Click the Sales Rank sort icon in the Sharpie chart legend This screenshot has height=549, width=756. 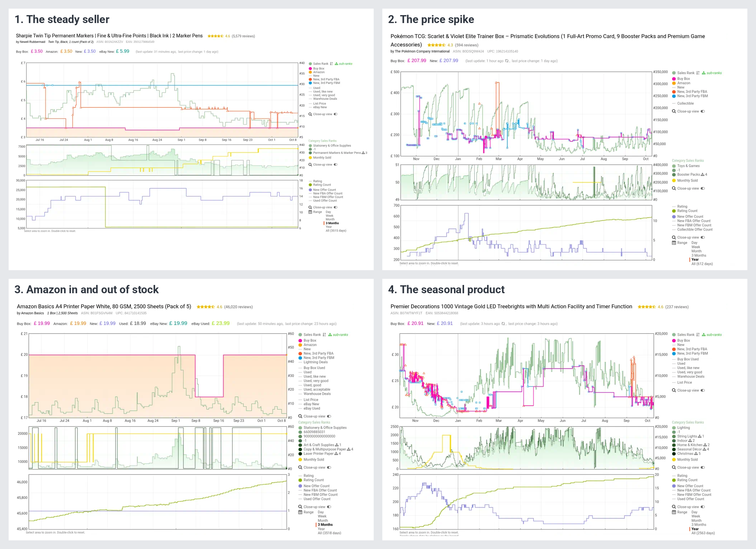[x=331, y=64]
